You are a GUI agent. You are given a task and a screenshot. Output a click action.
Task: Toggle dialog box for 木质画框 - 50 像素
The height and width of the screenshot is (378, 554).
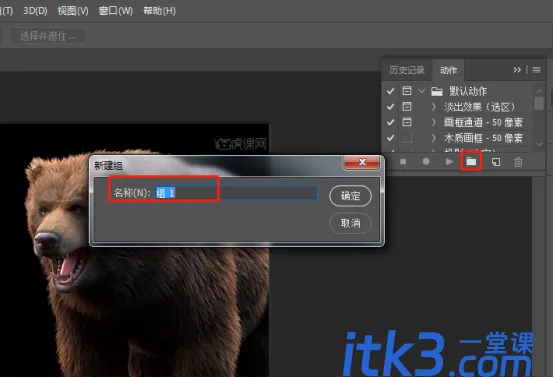pos(407,138)
